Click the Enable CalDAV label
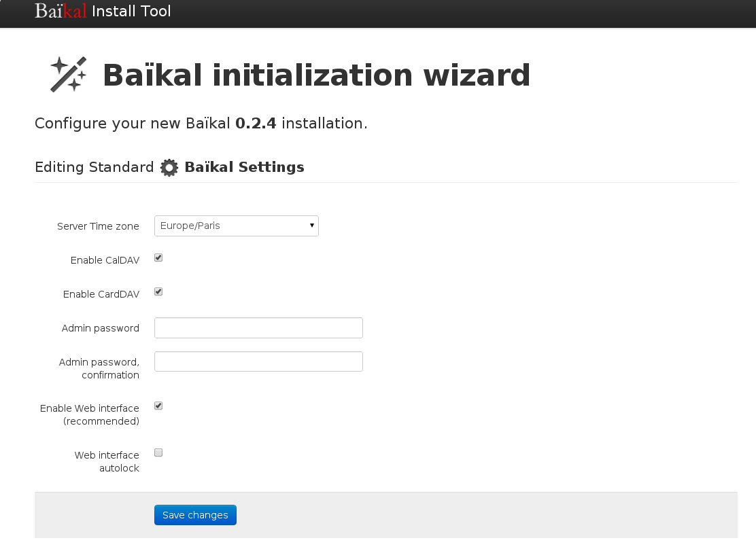 pyautogui.click(x=105, y=260)
